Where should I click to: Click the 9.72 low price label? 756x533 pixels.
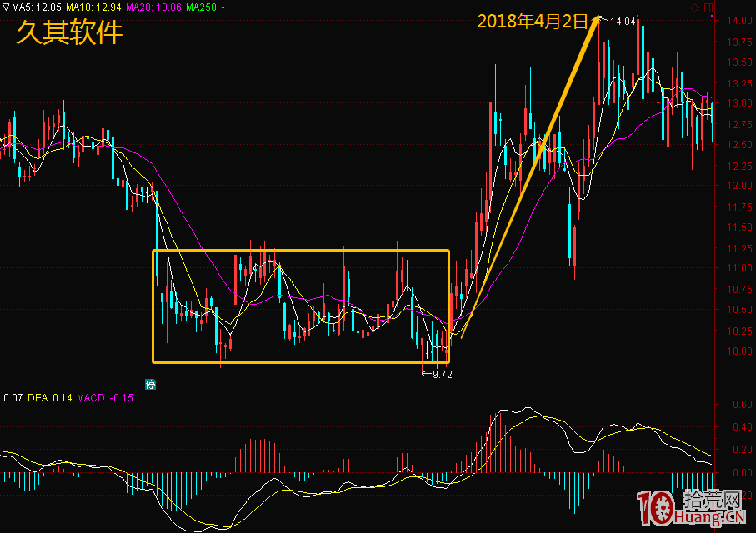click(442, 375)
